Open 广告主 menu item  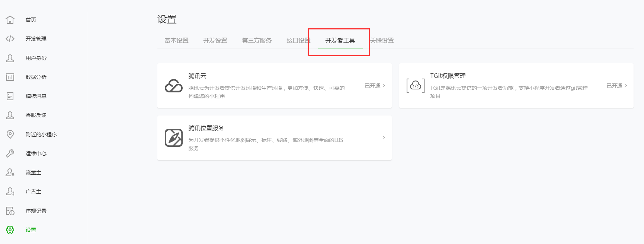coord(33,191)
